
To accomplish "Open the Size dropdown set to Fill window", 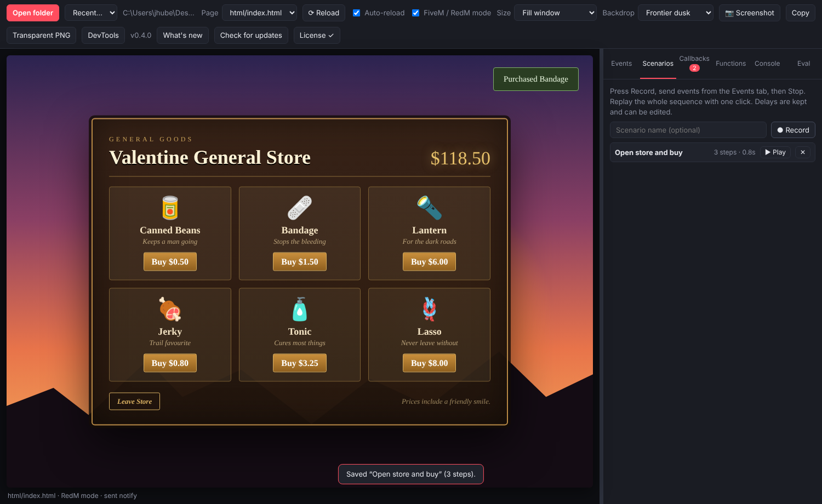I will point(555,13).
